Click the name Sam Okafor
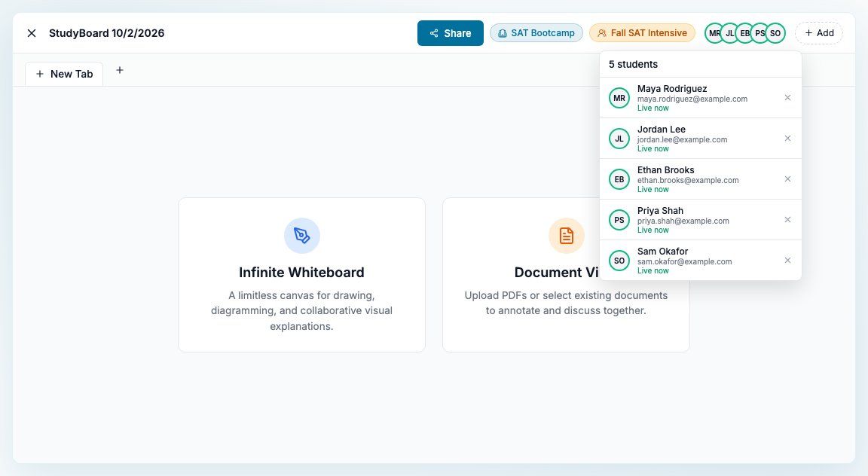 [x=662, y=252]
